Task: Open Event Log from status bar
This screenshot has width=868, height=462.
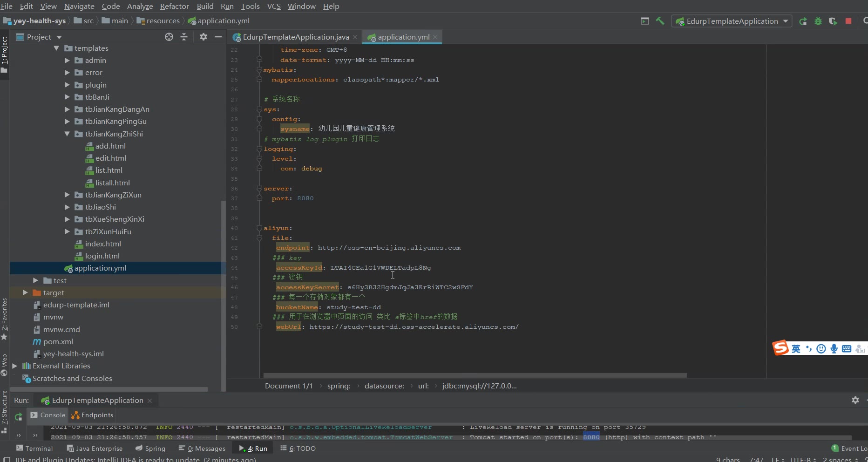Action: [850, 448]
